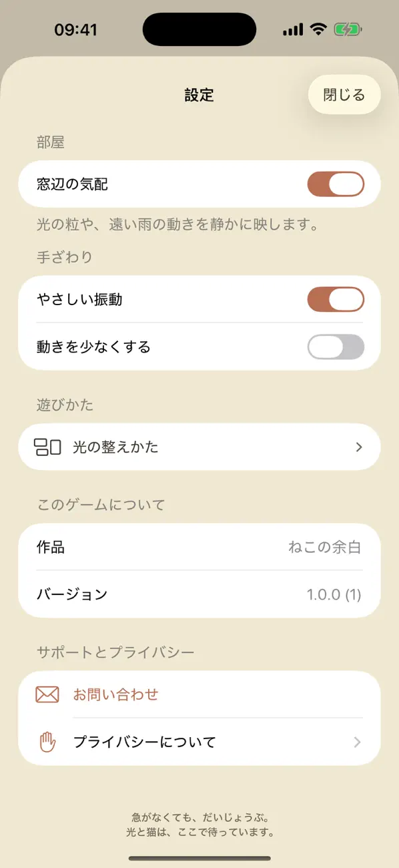Disable the やさしい振動 switch
Image resolution: width=399 pixels, height=868 pixels.
coord(336,299)
